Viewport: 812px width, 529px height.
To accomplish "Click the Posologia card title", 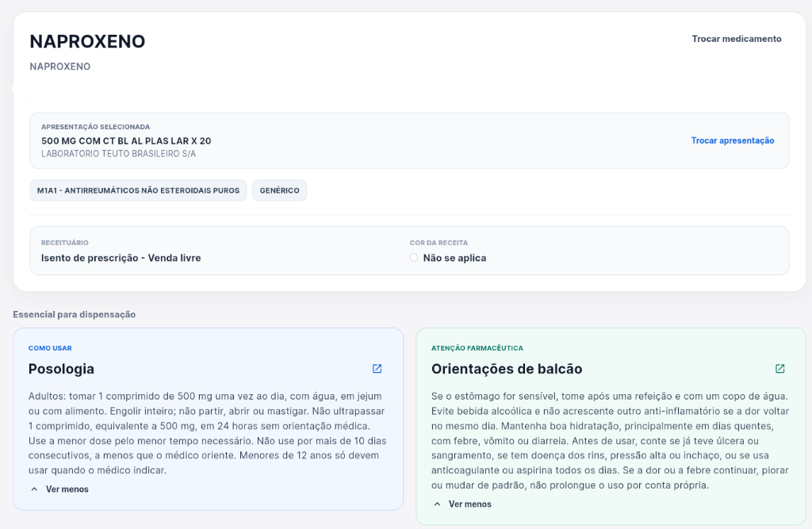I will [61, 369].
